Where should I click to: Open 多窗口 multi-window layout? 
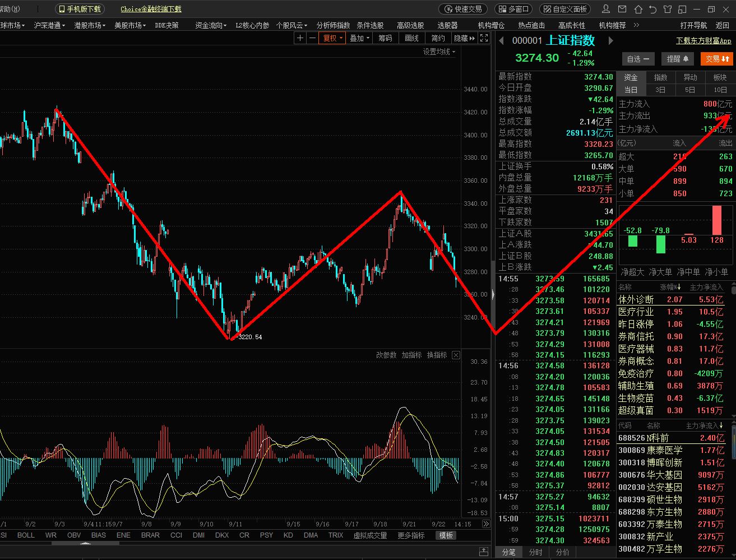point(514,9)
